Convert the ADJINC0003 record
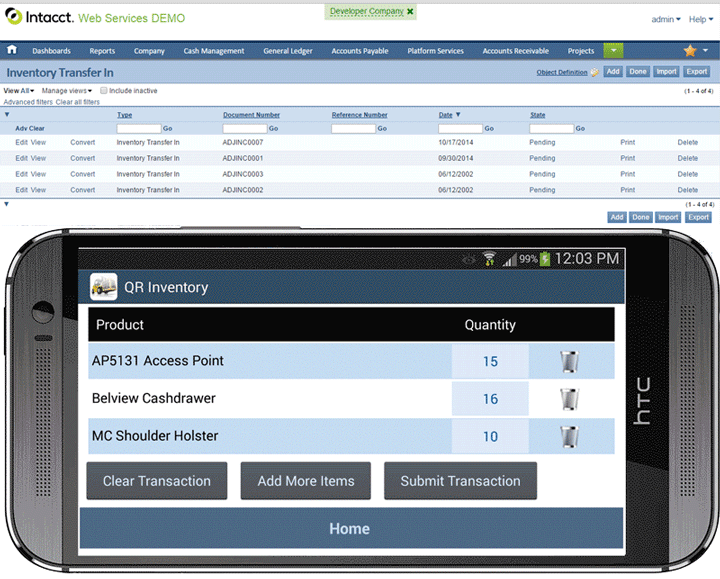This screenshot has width=720, height=579. [x=83, y=174]
